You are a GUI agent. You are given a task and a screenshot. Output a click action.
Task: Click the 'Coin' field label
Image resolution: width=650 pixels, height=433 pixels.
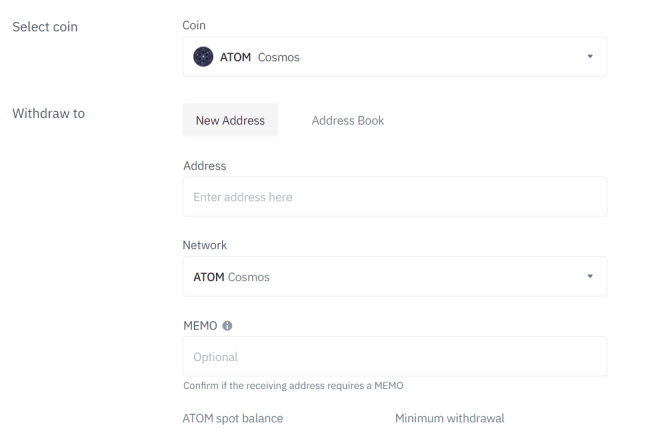tap(194, 25)
